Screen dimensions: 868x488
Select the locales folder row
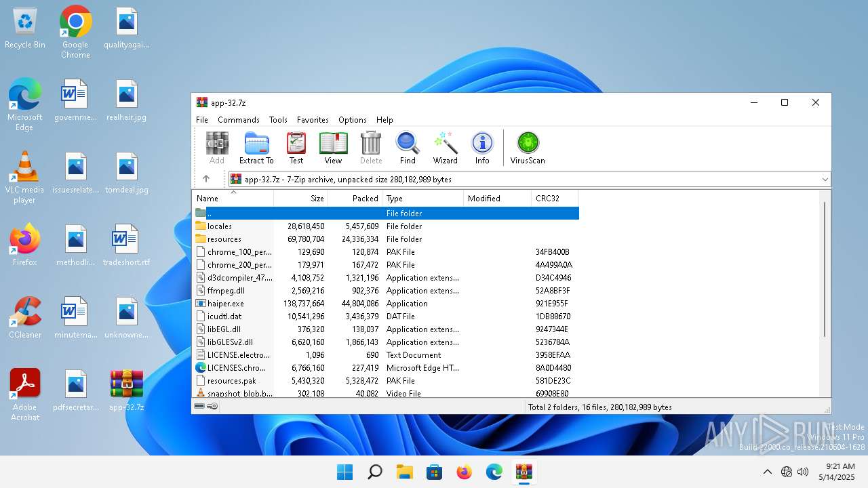tap(386, 226)
